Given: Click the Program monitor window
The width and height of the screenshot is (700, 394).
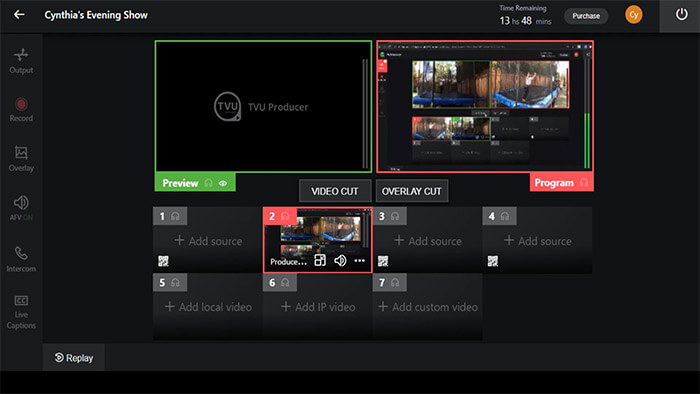Looking at the screenshot, I should point(485,107).
